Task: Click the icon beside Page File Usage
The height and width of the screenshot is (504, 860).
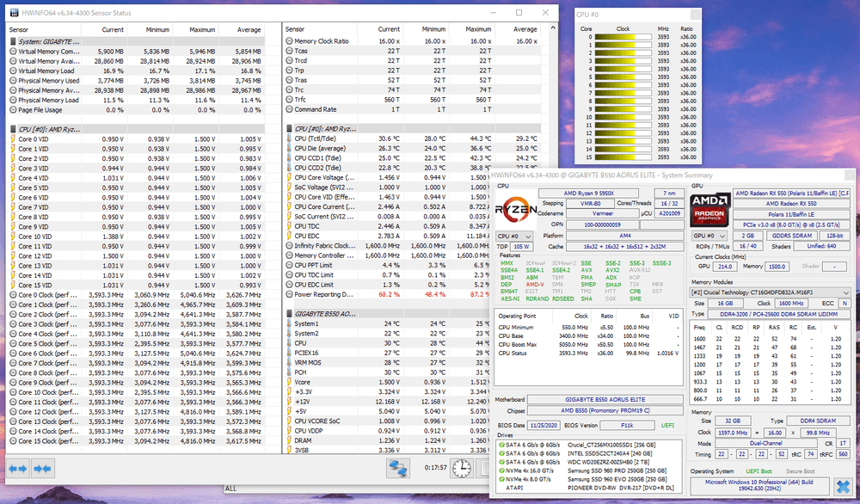Action: 13,110
